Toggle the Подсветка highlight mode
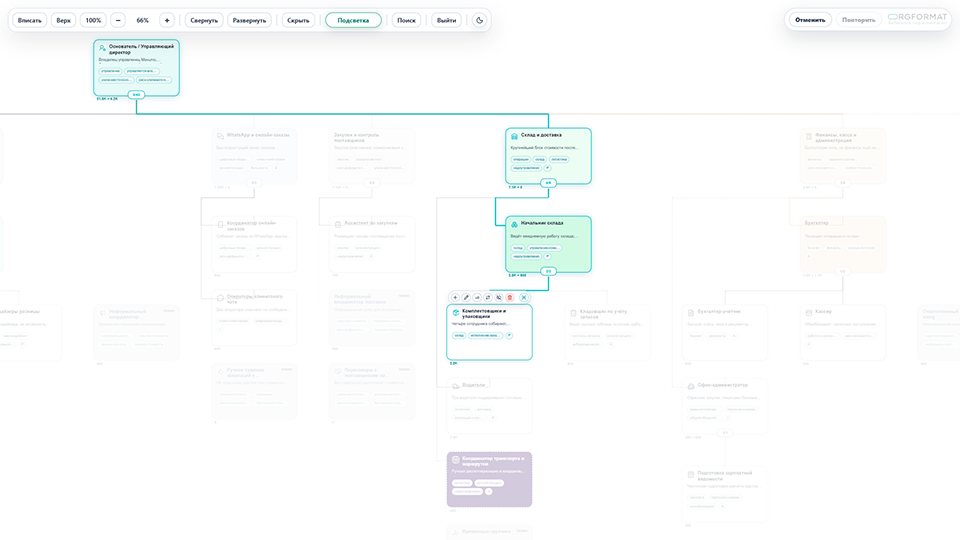 pos(353,20)
